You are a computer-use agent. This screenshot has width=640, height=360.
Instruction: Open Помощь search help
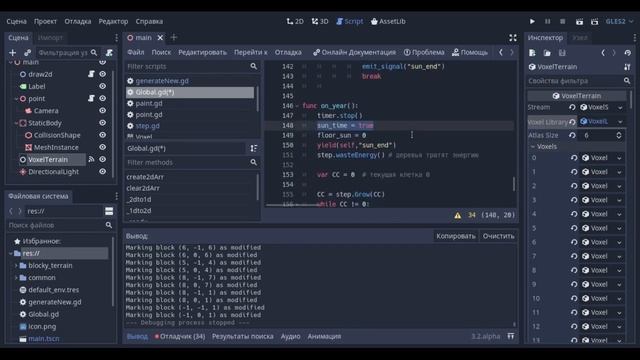coord(470,52)
